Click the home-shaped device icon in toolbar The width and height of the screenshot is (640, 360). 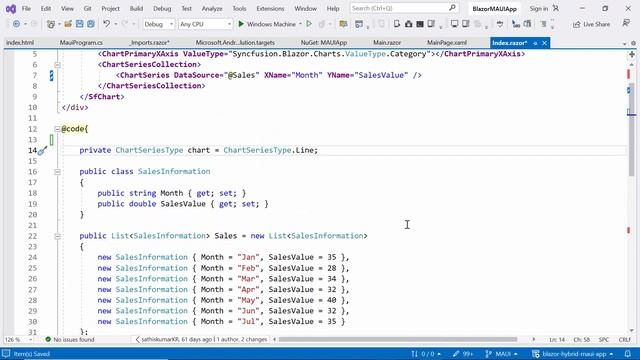[x=409, y=24]
